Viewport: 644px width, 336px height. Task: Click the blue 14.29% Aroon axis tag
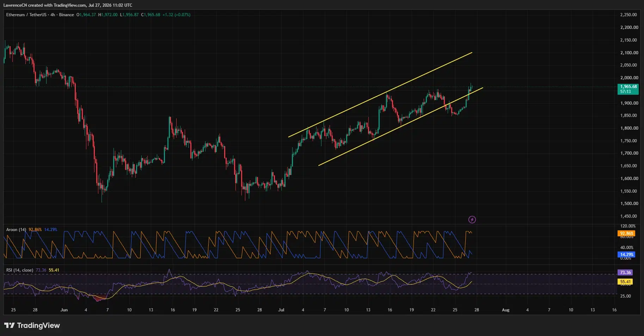pos(626,254)
